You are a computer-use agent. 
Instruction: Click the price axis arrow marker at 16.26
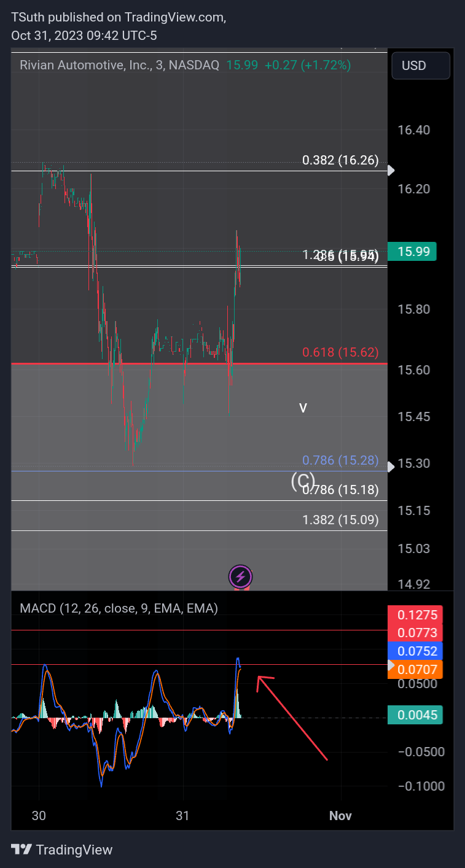pyautogui.click(x=391, y=171)
